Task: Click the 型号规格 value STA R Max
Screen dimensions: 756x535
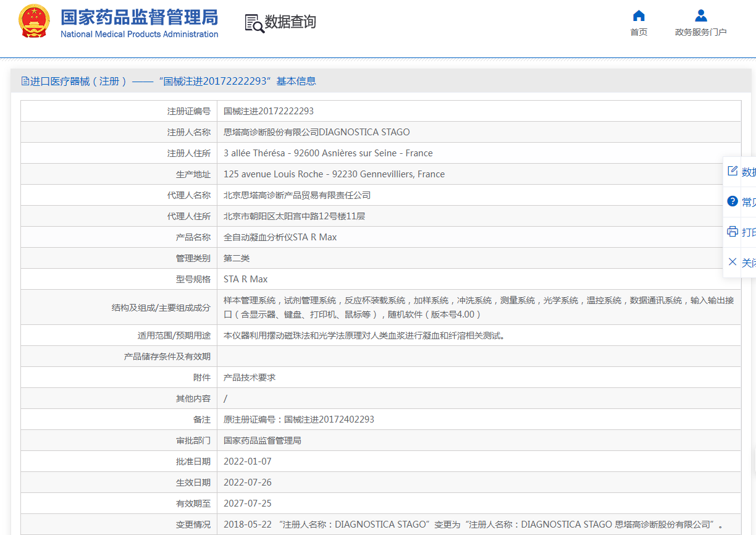Action: 246,279
